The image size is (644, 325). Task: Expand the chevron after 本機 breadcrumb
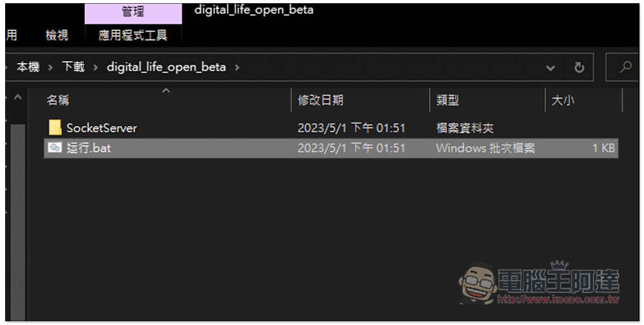(x=50, y=68)
